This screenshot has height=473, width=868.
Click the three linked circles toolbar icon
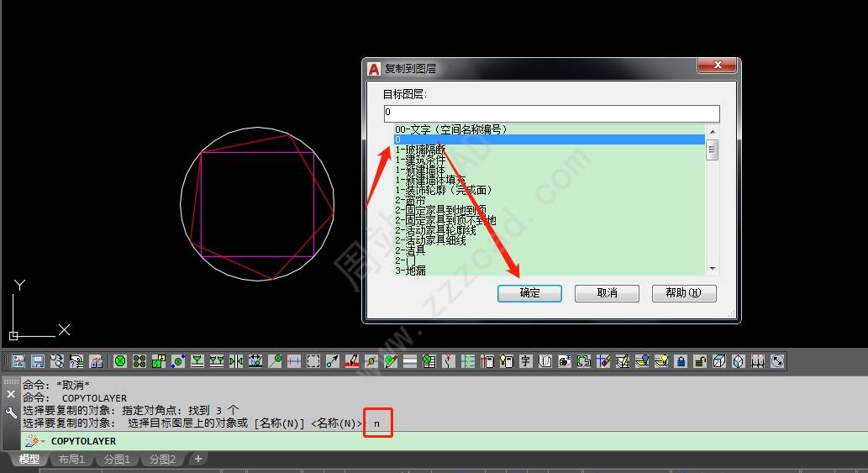point(57,361)
